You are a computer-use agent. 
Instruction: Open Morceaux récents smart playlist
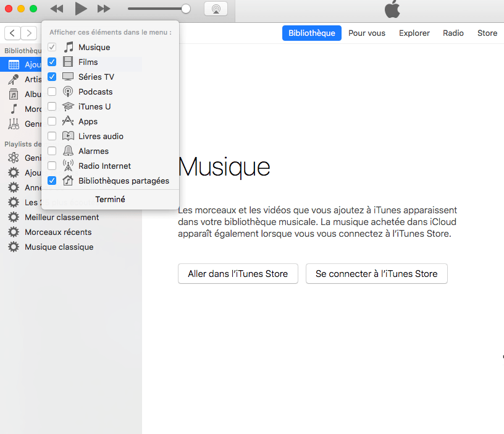[x=58, y=232]
